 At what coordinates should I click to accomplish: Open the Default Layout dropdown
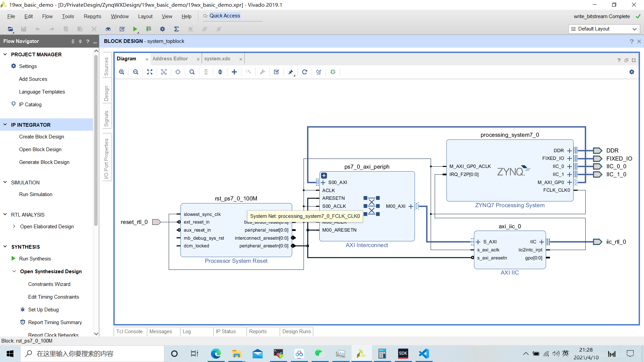tap(604, 29)
